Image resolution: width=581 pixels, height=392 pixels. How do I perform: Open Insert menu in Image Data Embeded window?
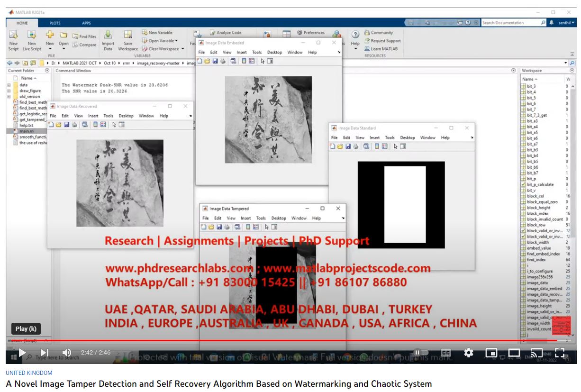pos(242,52)
